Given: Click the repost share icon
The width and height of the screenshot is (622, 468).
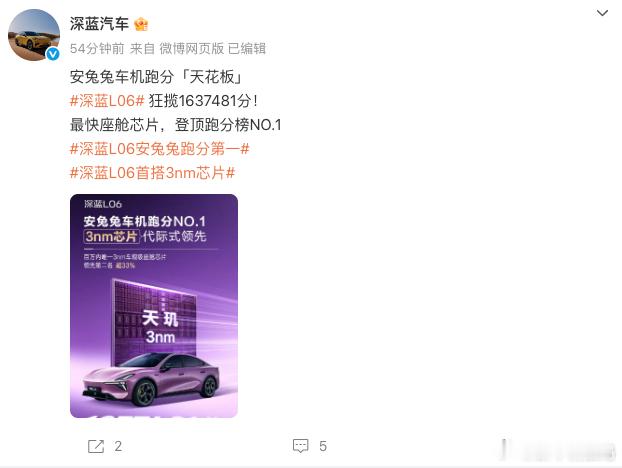Looking at the screenshot, I should coord(96,446).
